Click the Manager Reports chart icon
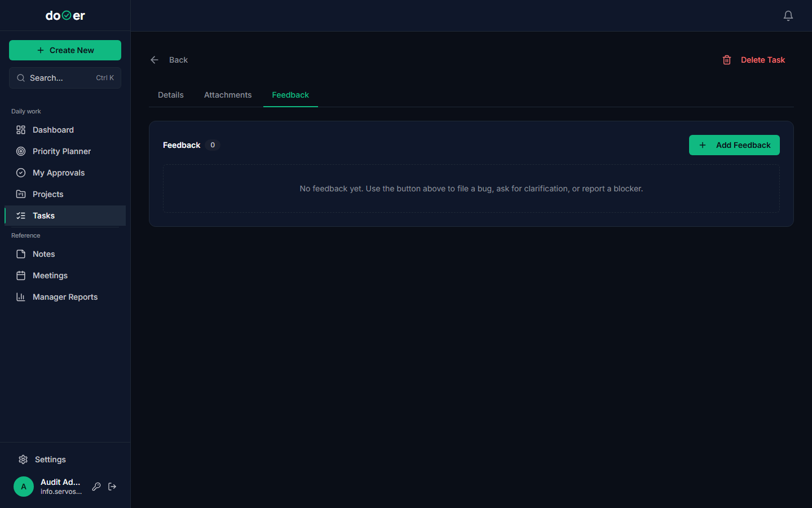The width and height of the screenshot is (812, 508). click(x=21, y=297)
